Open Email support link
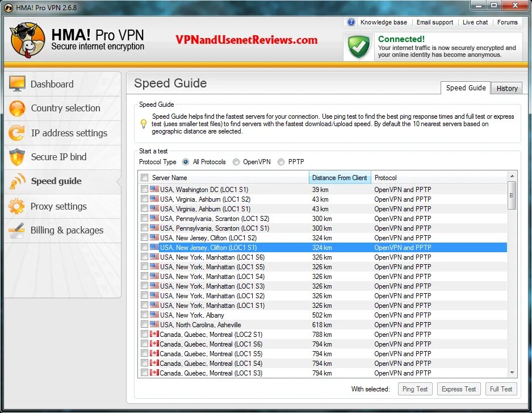This screenshot has height=413, width=532. click(434, 22)
